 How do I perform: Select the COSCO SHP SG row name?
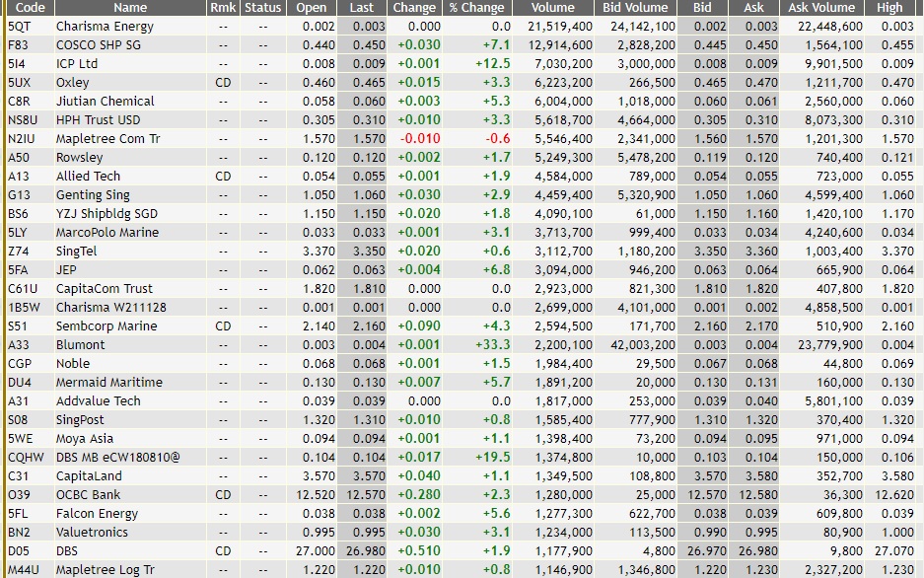click(x=99, y=45)
